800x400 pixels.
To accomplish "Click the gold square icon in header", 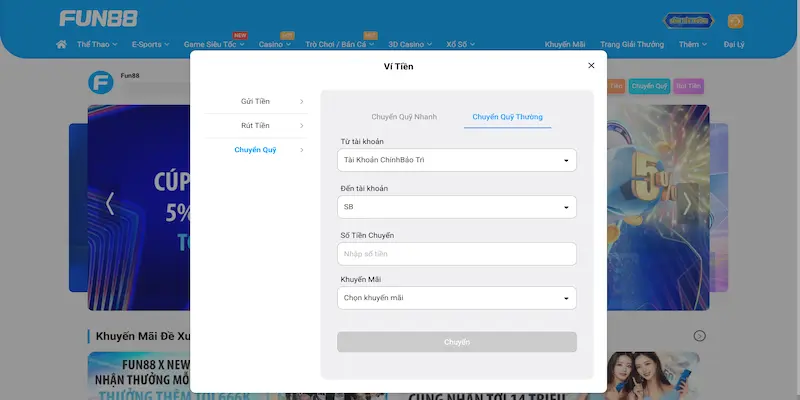I will pos(735,20).
